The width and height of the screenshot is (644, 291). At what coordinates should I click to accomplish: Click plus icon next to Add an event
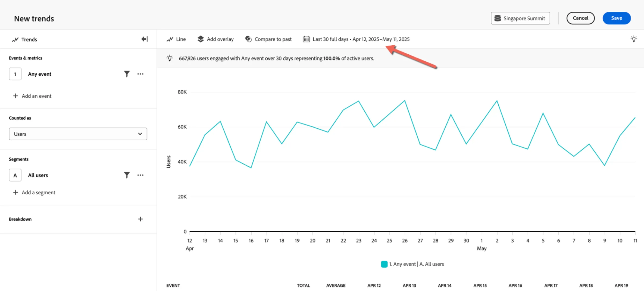click(15, 96)
